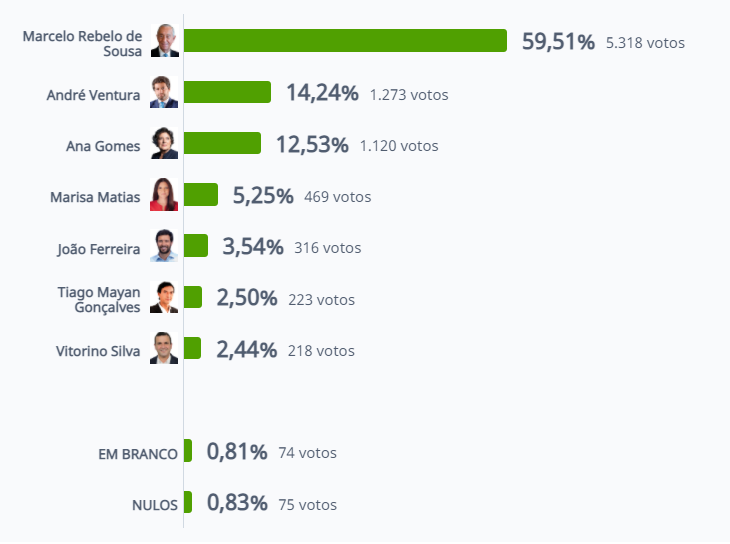Click the 5,25% bar for Marisa Matias

pos(201,194)
